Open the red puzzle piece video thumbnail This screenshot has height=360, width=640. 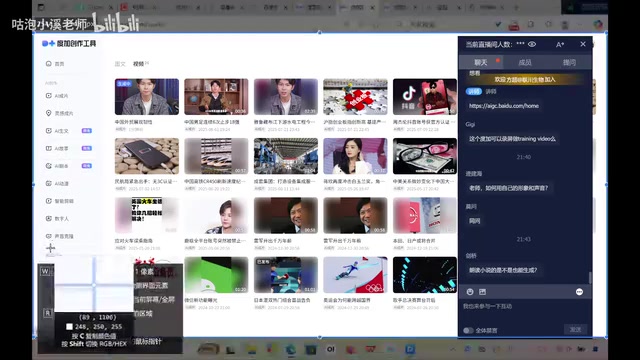coord(355,97)
